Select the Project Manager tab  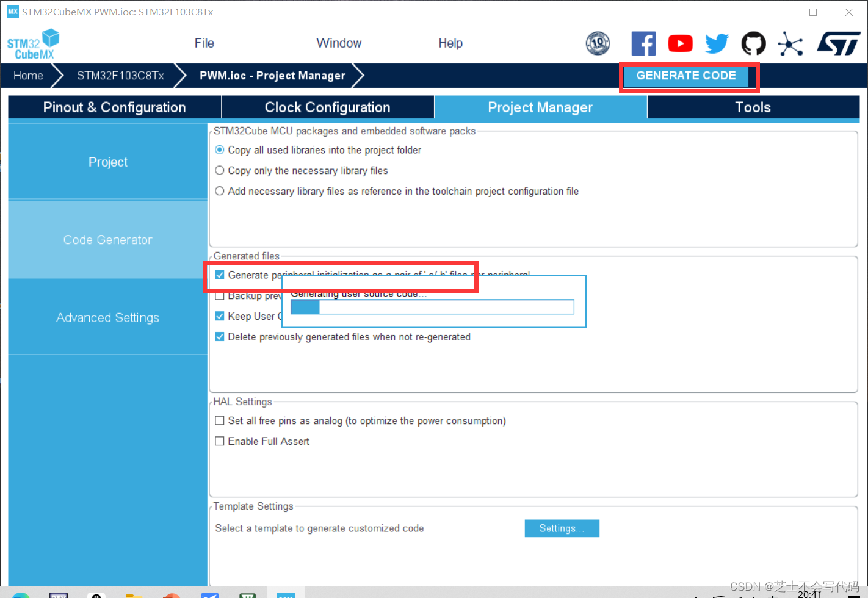540,107
